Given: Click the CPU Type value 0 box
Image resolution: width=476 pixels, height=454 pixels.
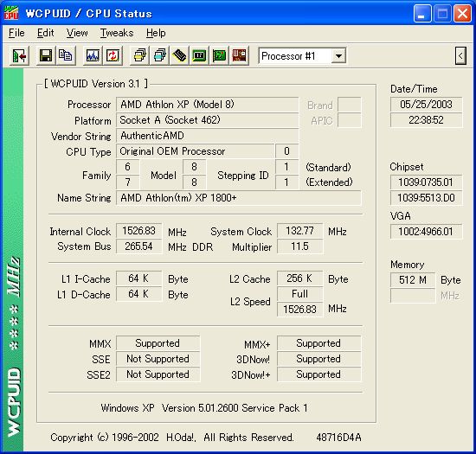Looking at the screenshot, I should (x=286, y=151).
